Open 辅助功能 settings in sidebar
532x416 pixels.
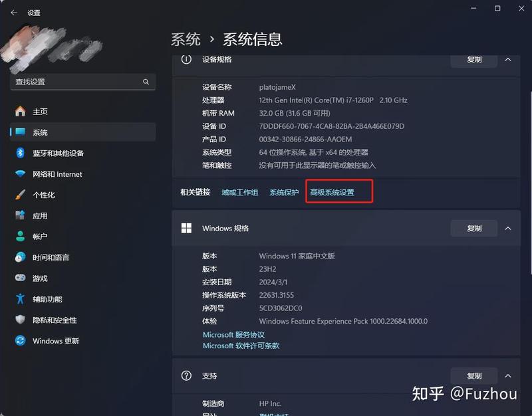pos(82,298)
